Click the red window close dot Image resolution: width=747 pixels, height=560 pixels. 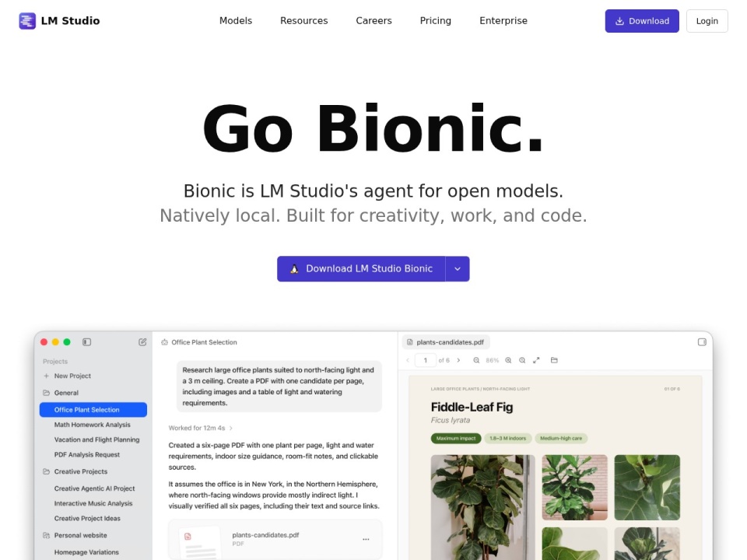click(x=44, y=342)
